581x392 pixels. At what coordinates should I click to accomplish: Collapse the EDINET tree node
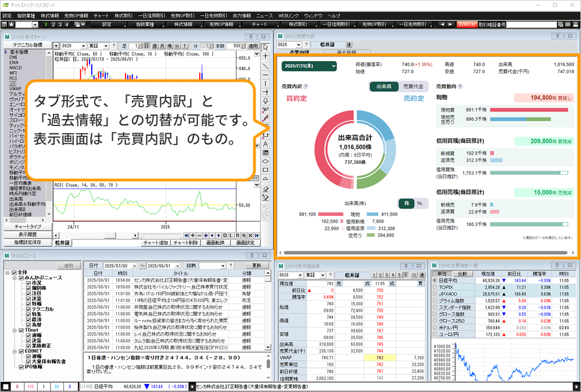(x=15, y=351)
